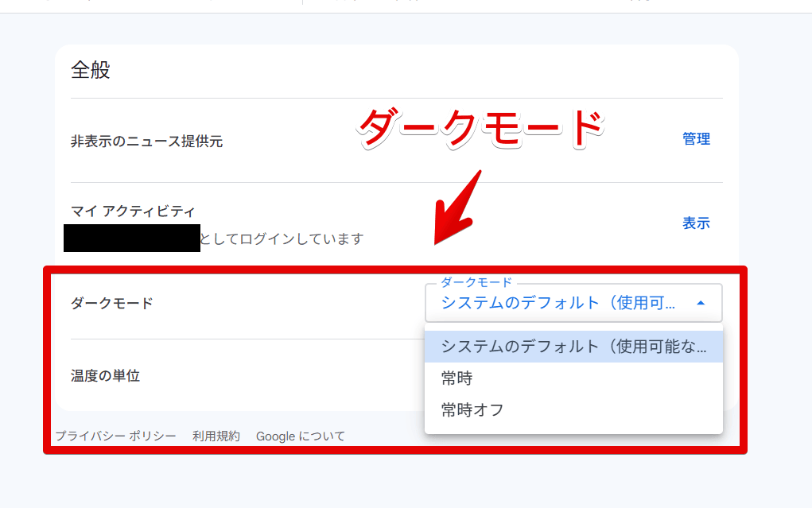
Task: Open the プライバシー ポリシー footer link
Action: pyautogui.click(x=115, y=436)
